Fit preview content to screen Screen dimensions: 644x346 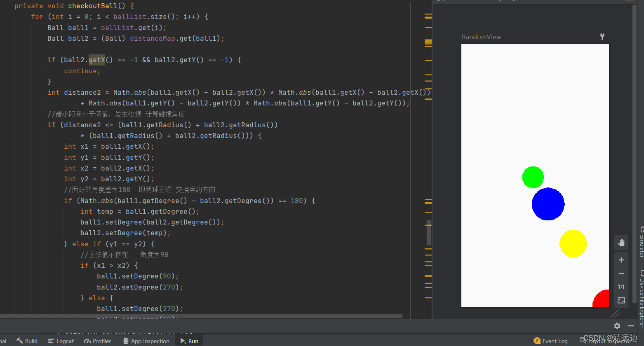[x=621, y=300]
